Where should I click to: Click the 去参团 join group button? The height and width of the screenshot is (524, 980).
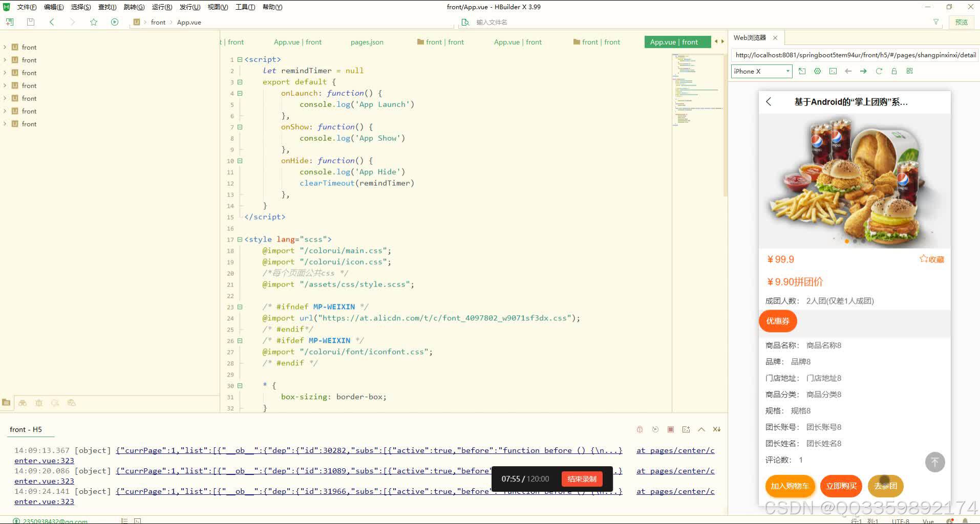[x=885, y=486]
